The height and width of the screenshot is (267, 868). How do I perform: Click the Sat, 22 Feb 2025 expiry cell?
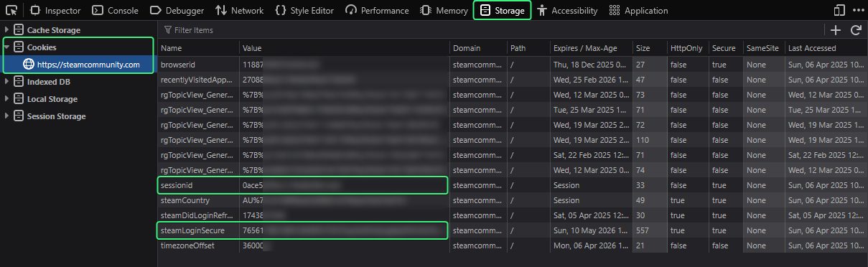(591, 155)
